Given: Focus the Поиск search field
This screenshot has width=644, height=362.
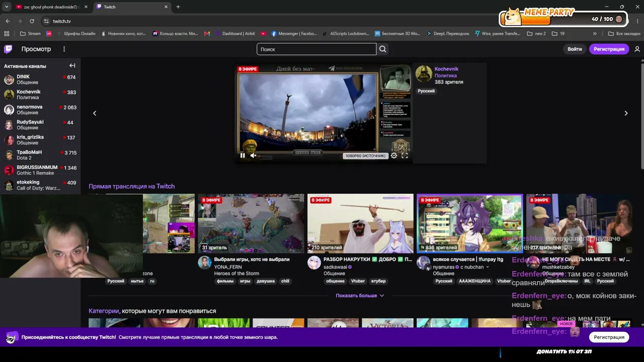Looking at the screenshot, I should click(x=316, y=49).
